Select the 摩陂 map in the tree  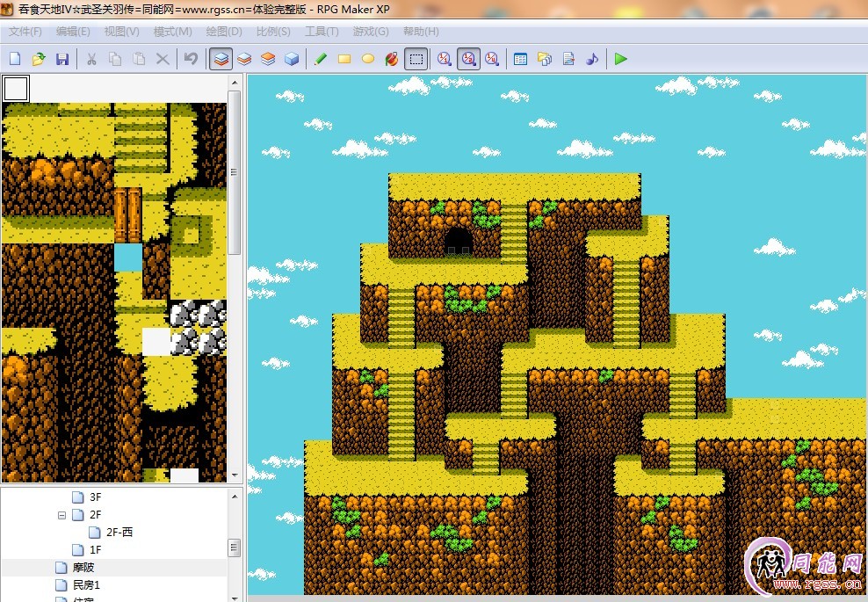[x=83, y=568]
